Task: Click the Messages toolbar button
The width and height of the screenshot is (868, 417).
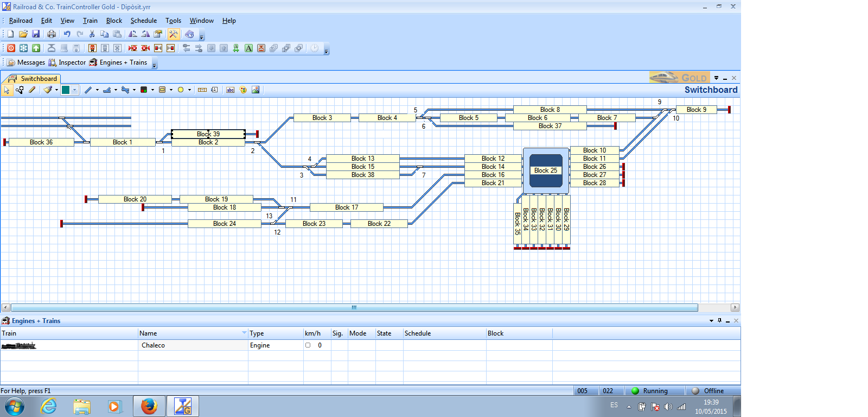Action: pyautogui.click(x=25, y=62)
